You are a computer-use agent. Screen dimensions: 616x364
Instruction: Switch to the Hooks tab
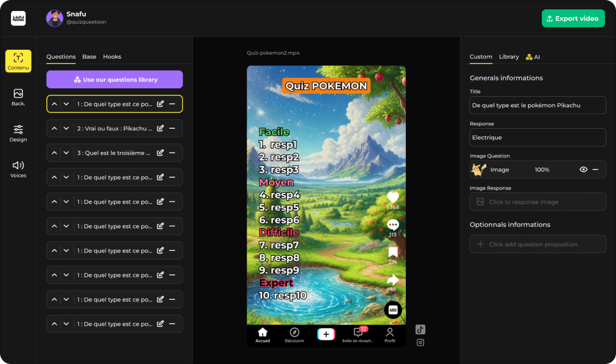(112, 56)
